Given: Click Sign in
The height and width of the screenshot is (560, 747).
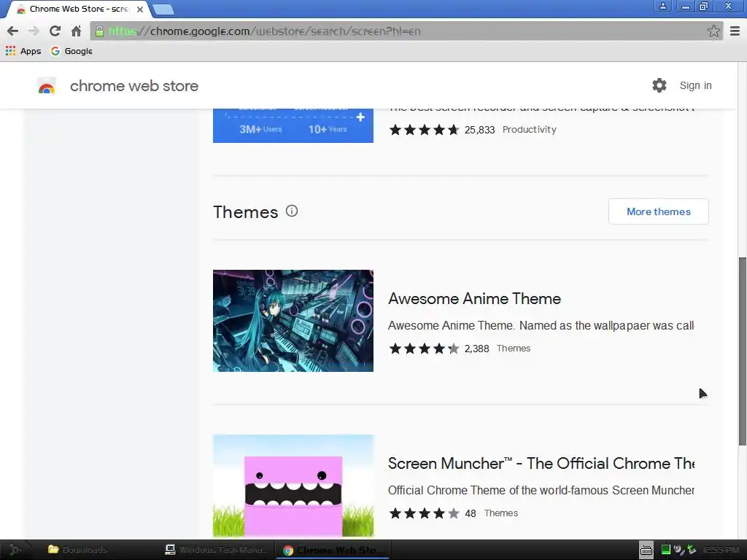Looking at the screenshot, I should coord(695,85).
